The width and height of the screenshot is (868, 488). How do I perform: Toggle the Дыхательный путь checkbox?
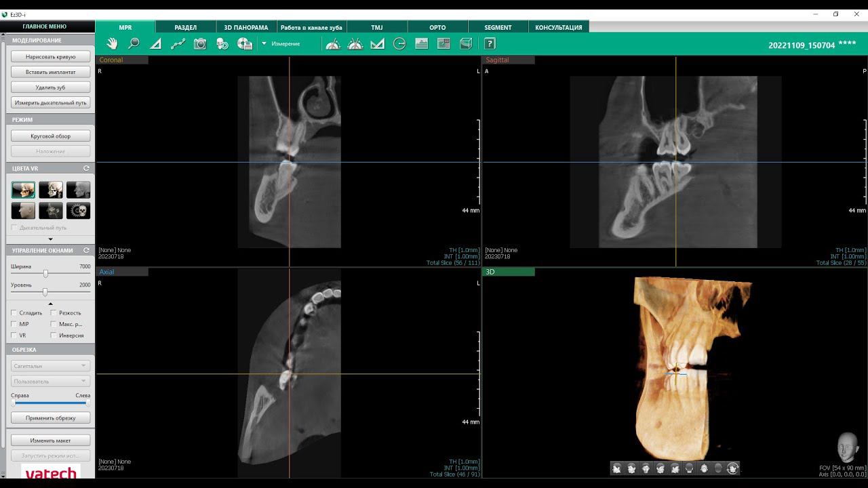click(x=14, y=228)
